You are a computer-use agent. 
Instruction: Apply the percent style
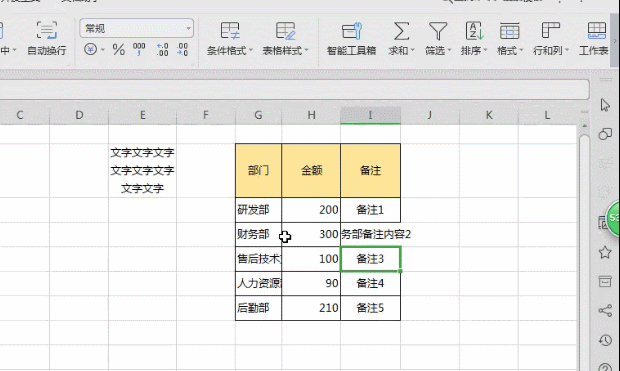(119, 49)
